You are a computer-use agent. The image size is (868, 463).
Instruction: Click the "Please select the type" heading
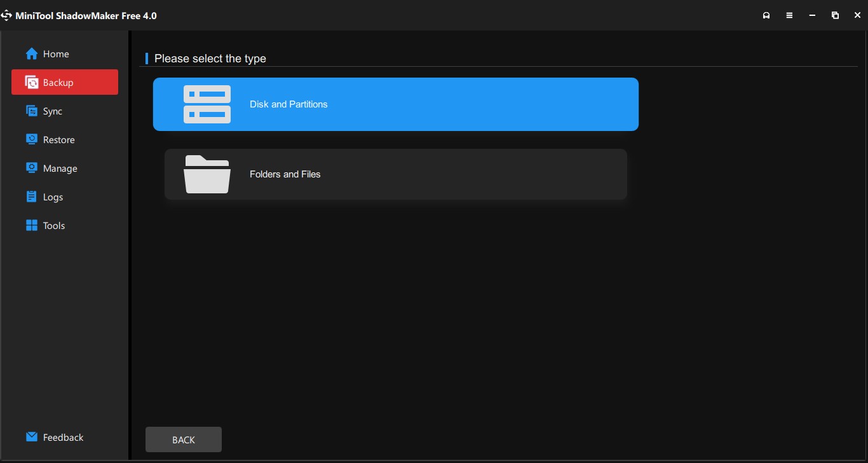point(210,59)
